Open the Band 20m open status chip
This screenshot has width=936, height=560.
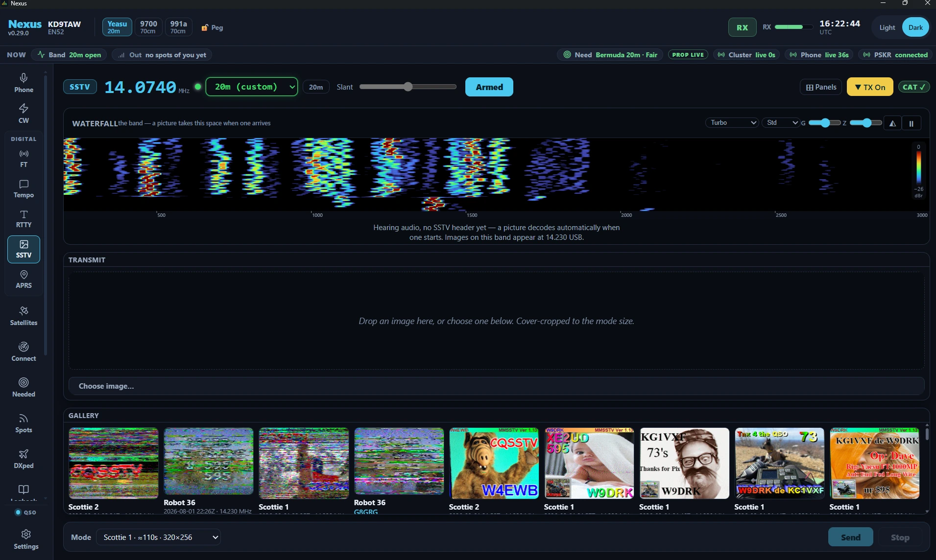coord(69,55)
